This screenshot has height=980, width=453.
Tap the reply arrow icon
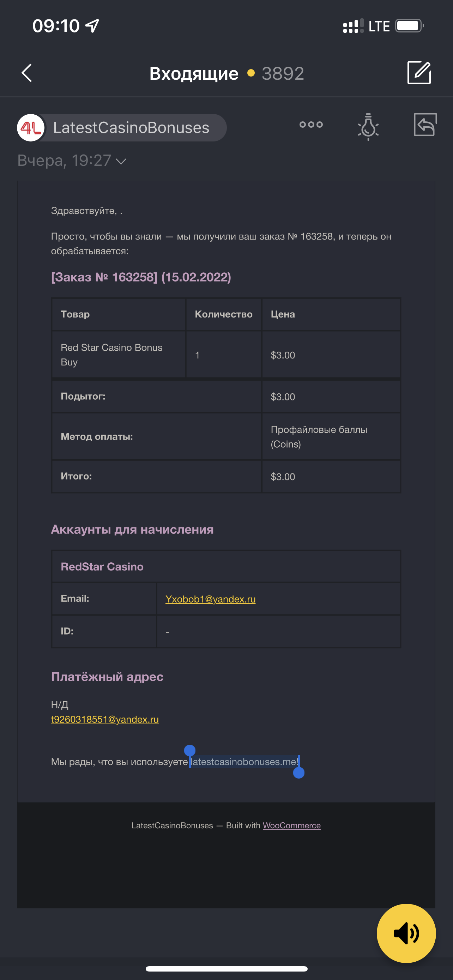[425, 125]
